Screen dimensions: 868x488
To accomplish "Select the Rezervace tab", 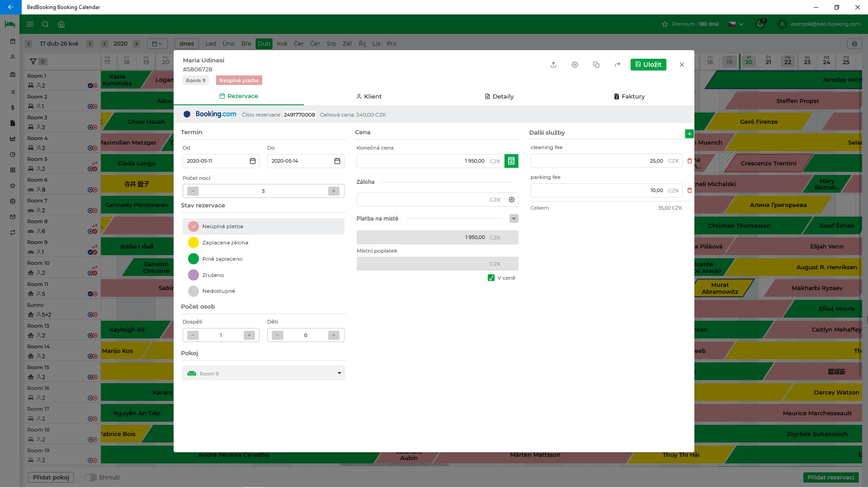I will [239, 96].
